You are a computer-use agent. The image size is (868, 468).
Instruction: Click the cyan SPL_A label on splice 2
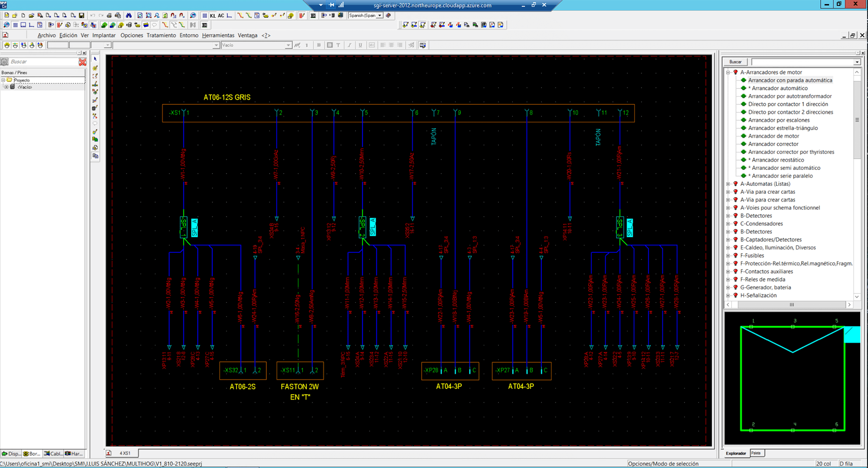tap(372, 227)
